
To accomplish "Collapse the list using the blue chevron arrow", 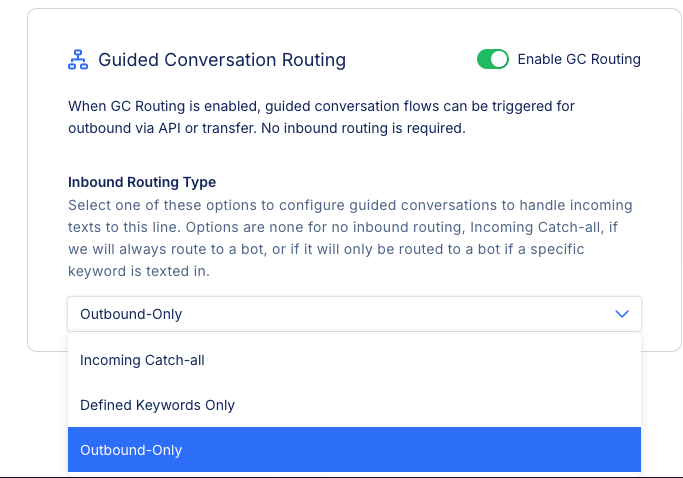I will coord(622,314).
